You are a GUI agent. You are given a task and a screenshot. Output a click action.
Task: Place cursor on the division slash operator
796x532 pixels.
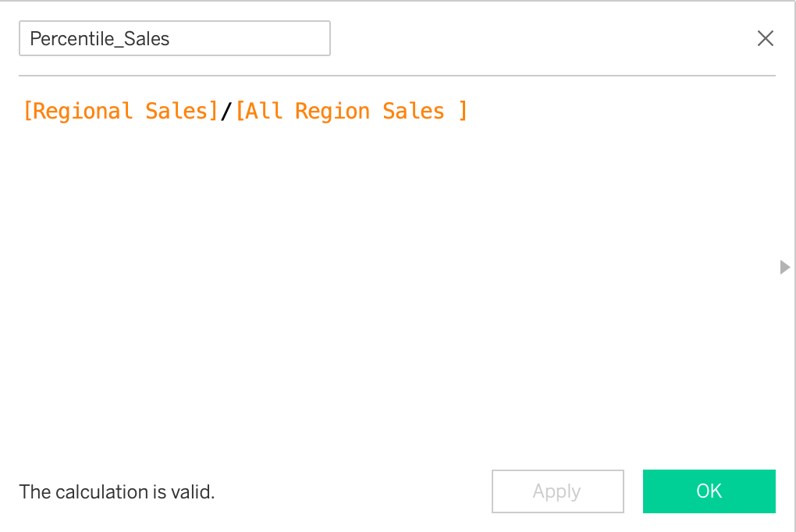(x=226, y=112)
